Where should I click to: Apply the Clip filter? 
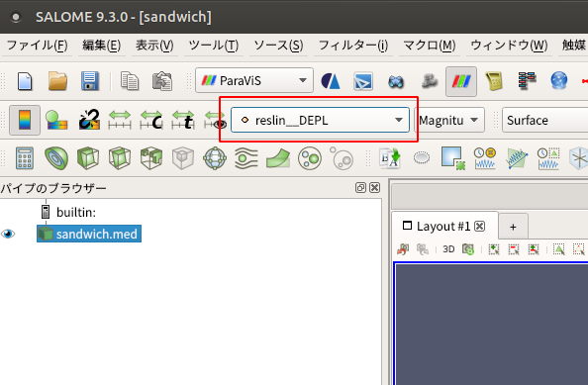point(88,158)
